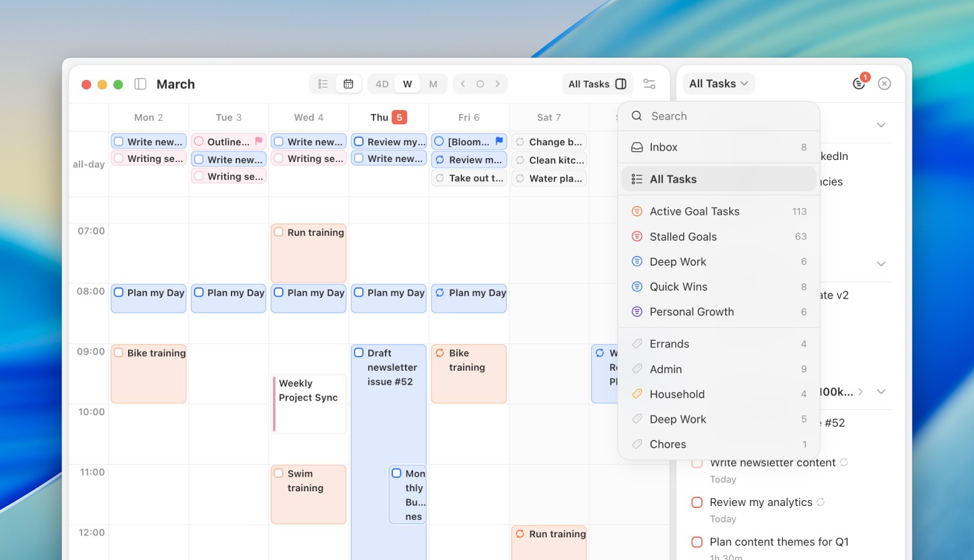The image size is (974, 560).
Task: Switch to week view W
Action: point(407,84)
